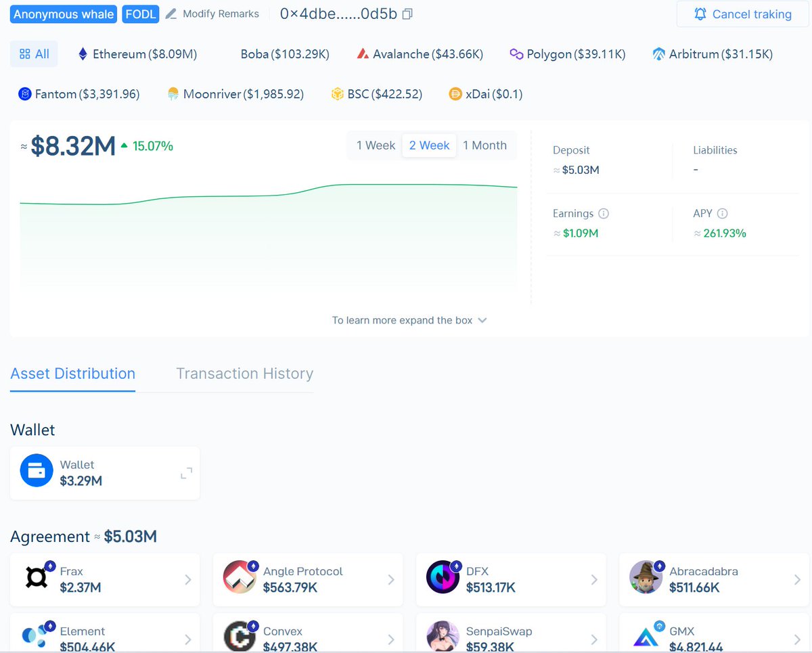Select the 1 Week chart range
This screenshot has width=812, height=653.
376,145
